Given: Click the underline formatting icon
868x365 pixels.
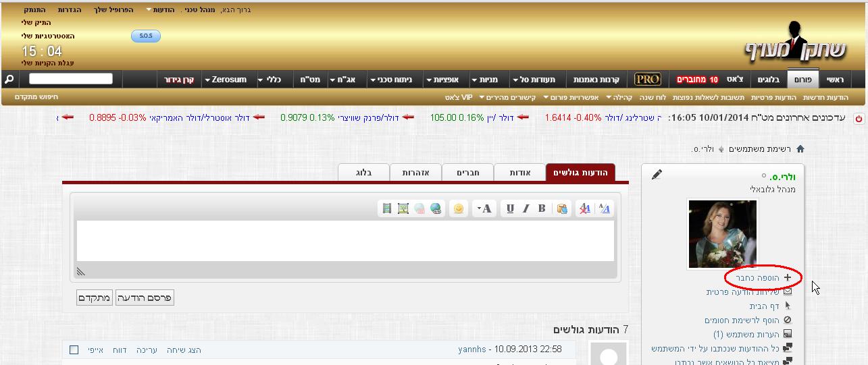Looking at the screenshot, I should [x=510, y=208].
